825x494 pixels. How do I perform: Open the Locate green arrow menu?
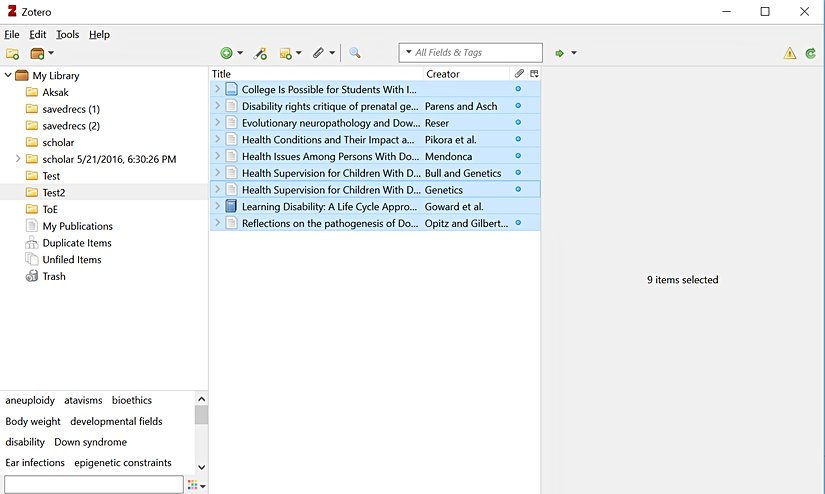tap(561, 53)
